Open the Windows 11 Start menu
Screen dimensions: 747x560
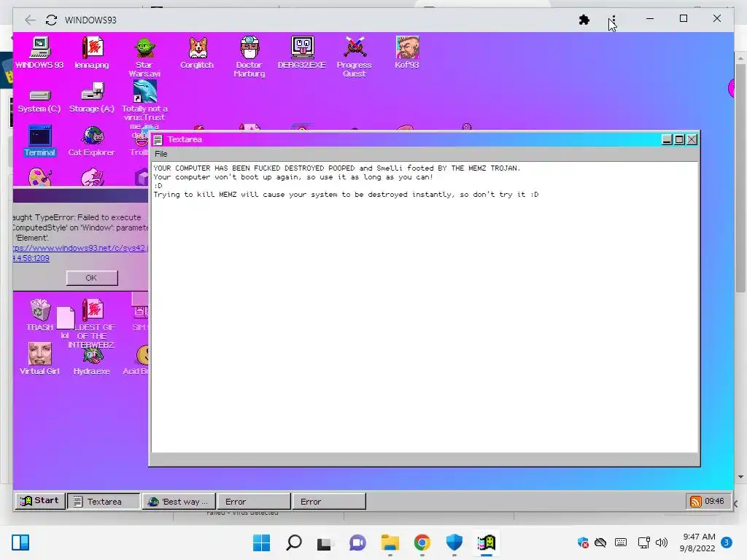point(261,542)
